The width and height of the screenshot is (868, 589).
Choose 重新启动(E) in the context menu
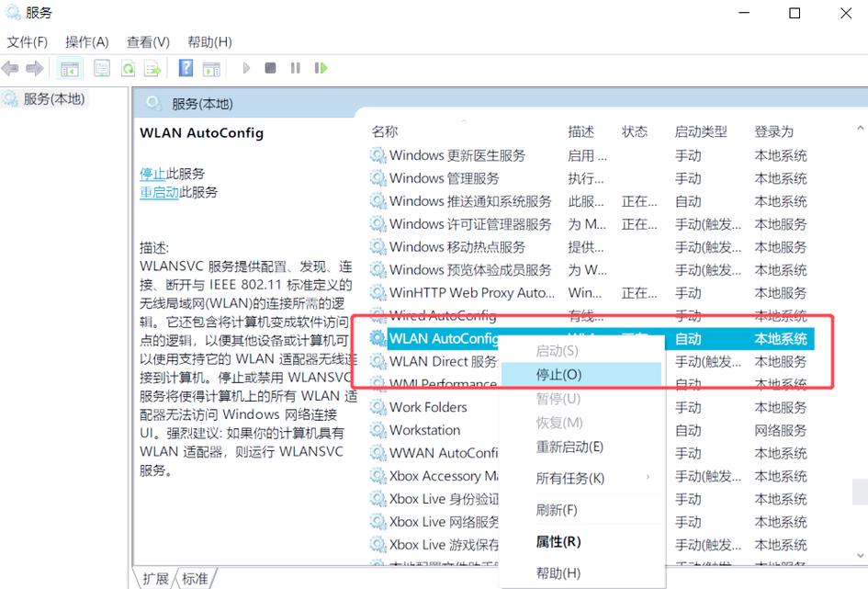(581, 447)
